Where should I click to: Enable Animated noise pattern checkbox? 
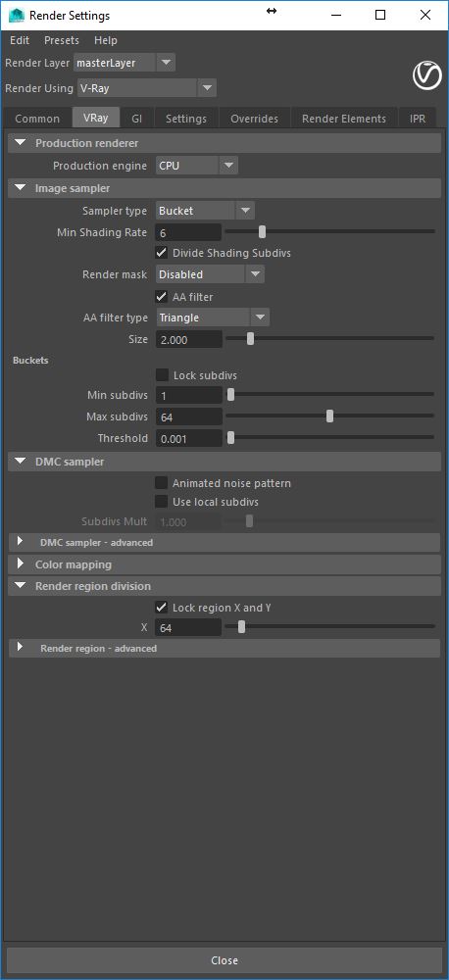tap(162, 483)
